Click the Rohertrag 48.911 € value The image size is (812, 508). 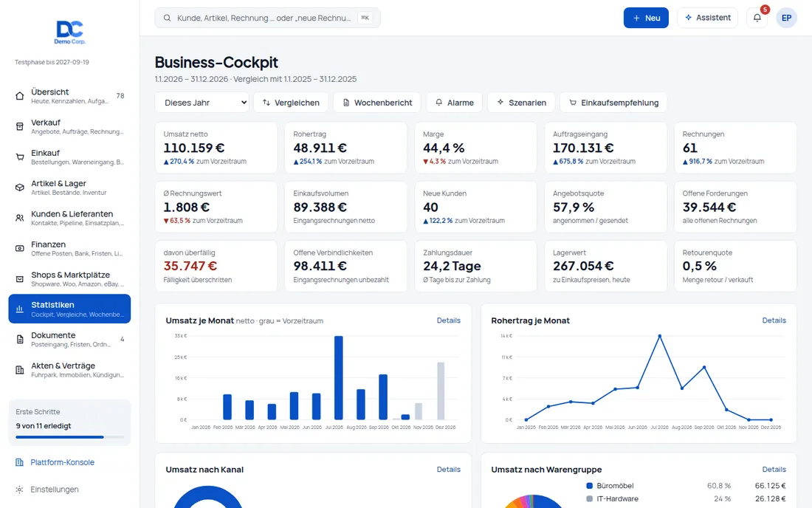tap(320, 148)
